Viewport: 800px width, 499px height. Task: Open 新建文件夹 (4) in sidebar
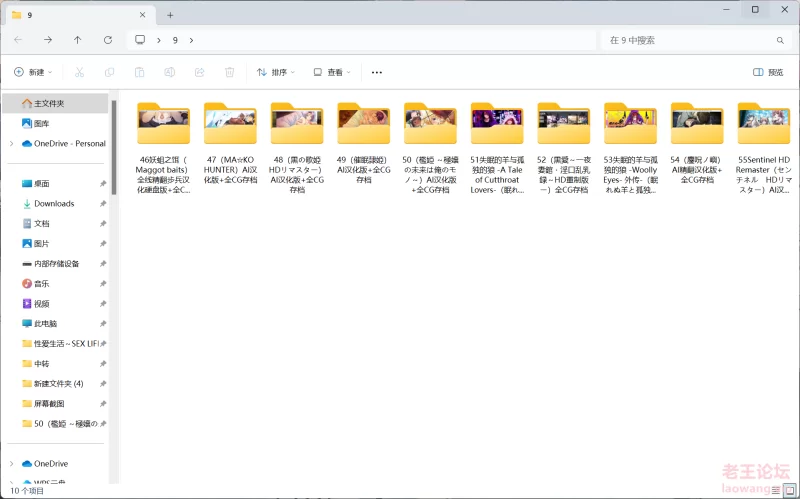(x=55, y=384)
